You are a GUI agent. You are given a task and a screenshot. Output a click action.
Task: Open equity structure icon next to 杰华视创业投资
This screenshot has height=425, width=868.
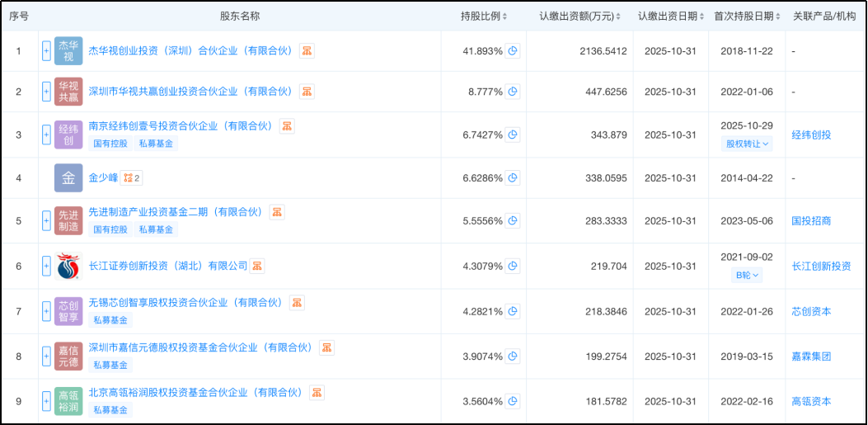click(x=307, y=51)
